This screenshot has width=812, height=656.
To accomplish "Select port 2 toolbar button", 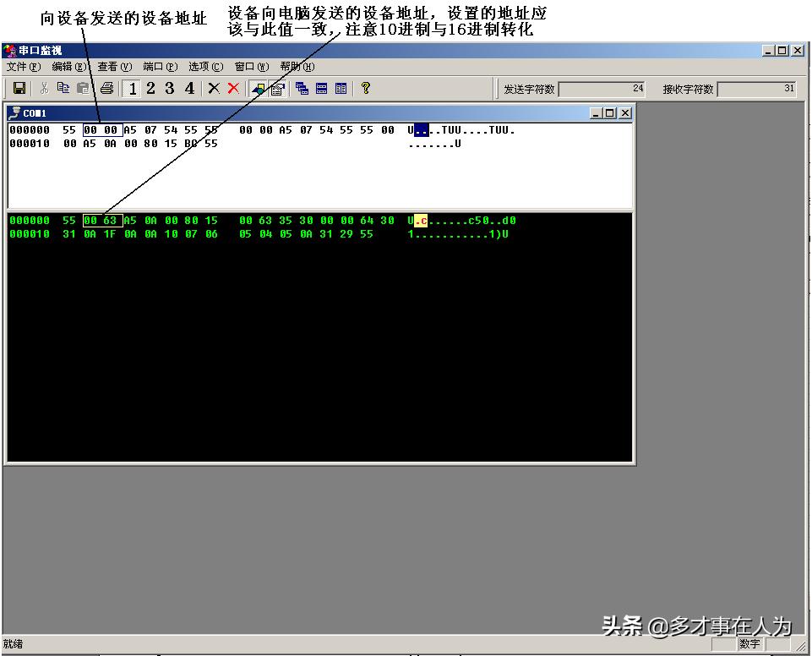I will pyautogui.click(x=150, y=88).
